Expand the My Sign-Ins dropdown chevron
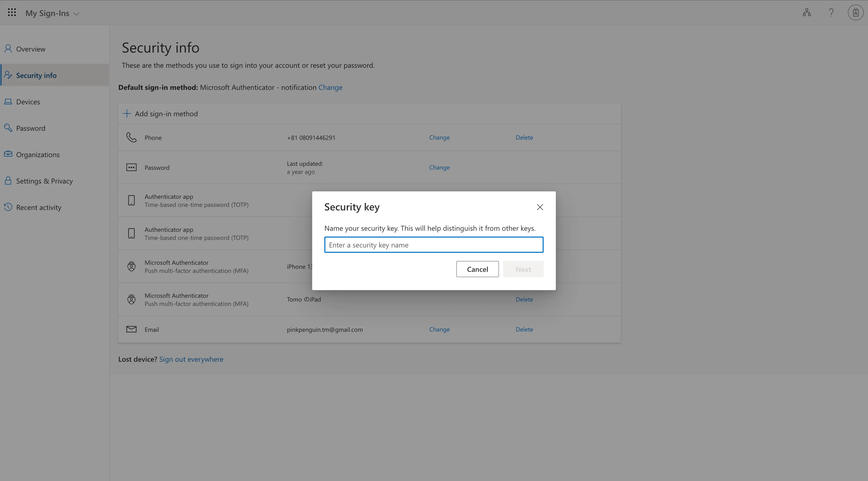The width and height of the screenshot is (868, 481). [76, 14]
